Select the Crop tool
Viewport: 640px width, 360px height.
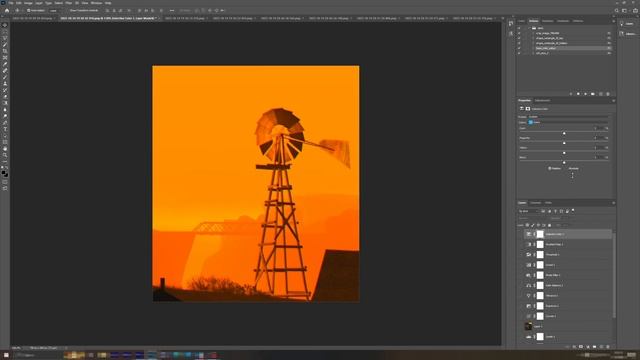(x=5, y=51)
